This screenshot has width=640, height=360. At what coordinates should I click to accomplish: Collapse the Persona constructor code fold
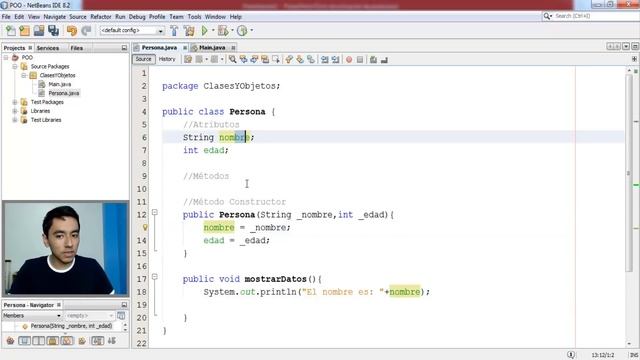coord(155,212)
